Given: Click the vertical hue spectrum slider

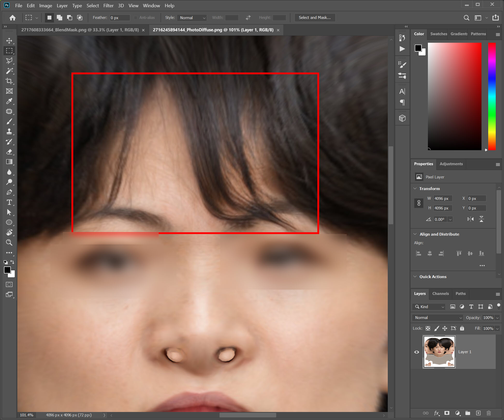Looking at the screenshot, I should coord(492,96).
